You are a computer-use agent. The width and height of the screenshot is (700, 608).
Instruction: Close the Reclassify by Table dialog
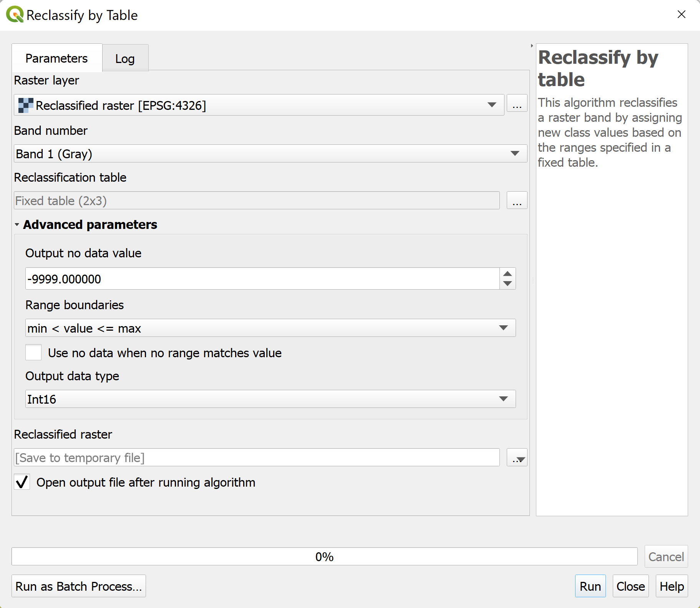[681, 15]
